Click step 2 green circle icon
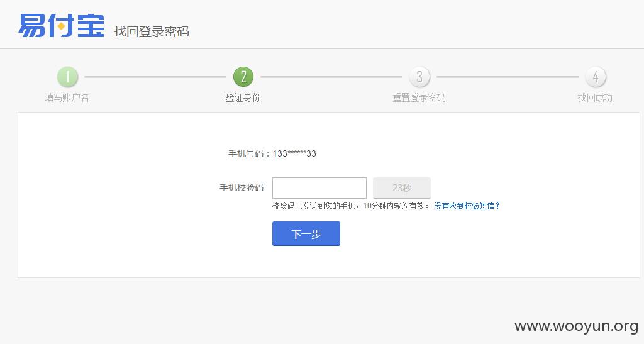The height and width of the screenshot is (344, 644). 243,77
